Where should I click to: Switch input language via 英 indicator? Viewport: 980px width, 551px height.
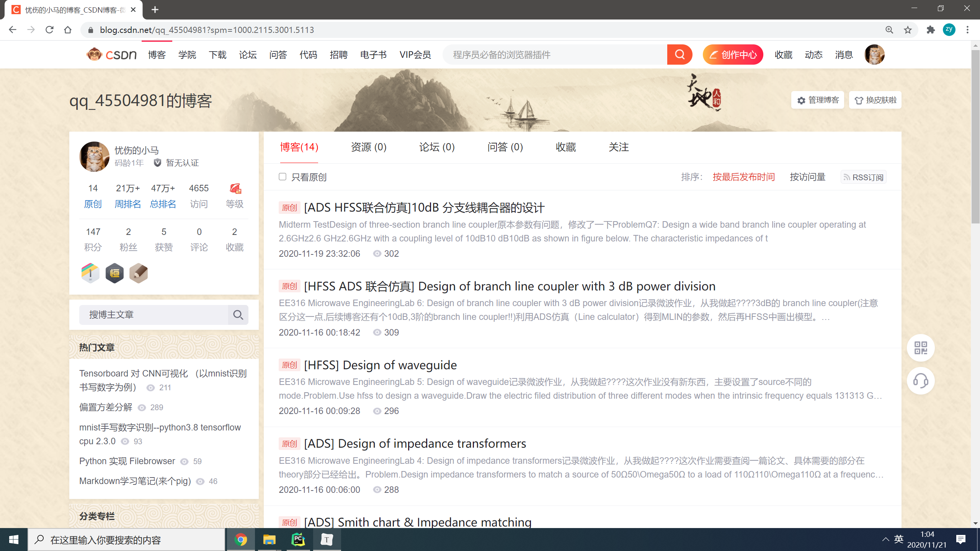point(899,539)
